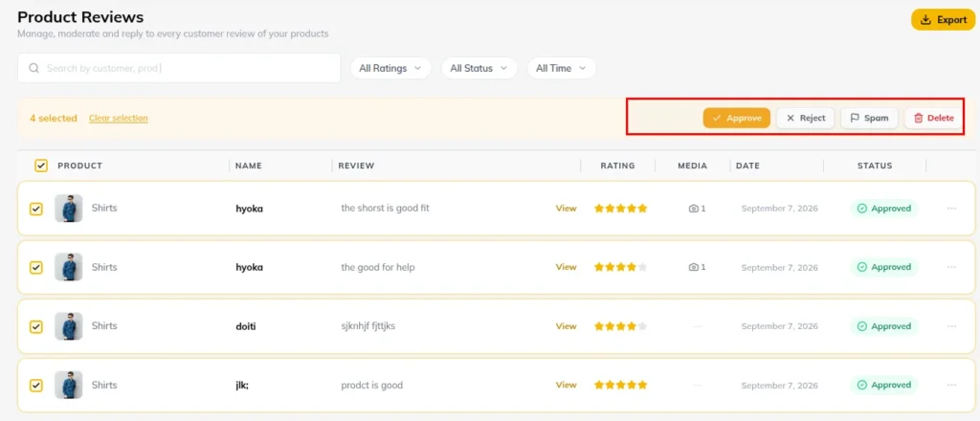The height and width of the screenshot is (421, 980).
Task: Uncheck the 'the shorst is good fit' review row
Action: 36,209
